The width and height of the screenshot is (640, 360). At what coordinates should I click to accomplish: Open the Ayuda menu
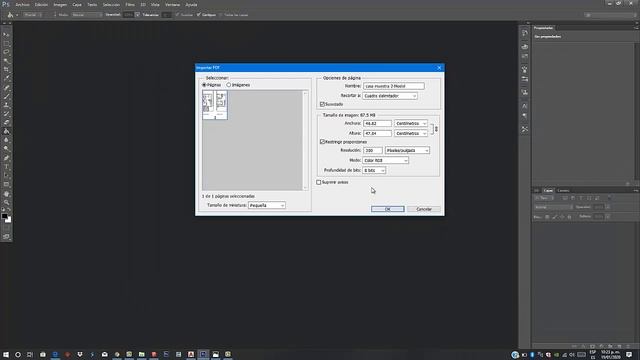click(x=191, y=4)
